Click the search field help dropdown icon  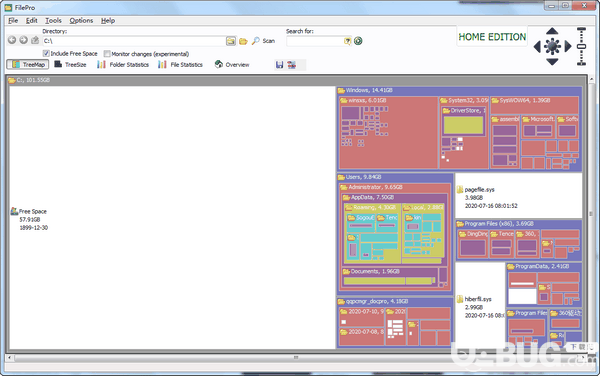click(x=347, y=41)
